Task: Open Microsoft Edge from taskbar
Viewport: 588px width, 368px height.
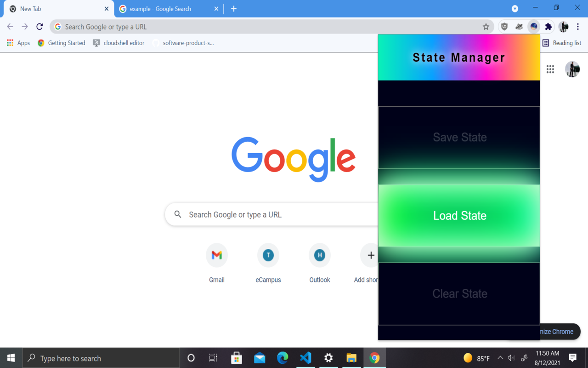Action: point(283,358)
